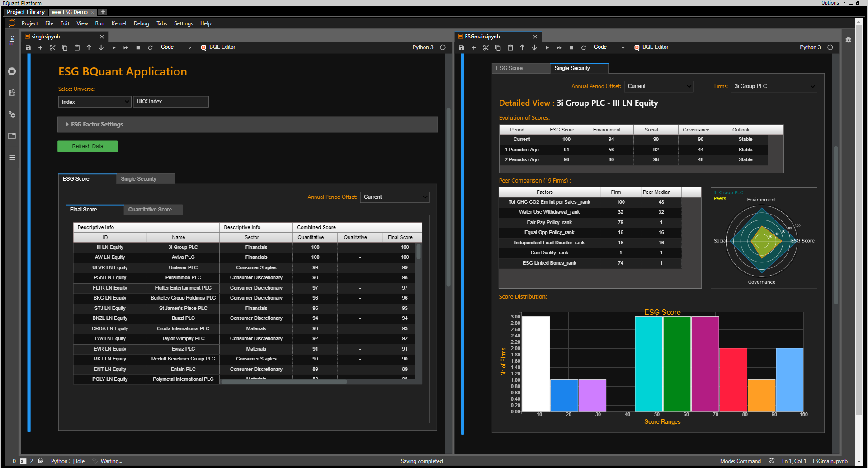This screenshot has width=868, height=468.
Task: Open the Settings menu
Action: point(183,23)
